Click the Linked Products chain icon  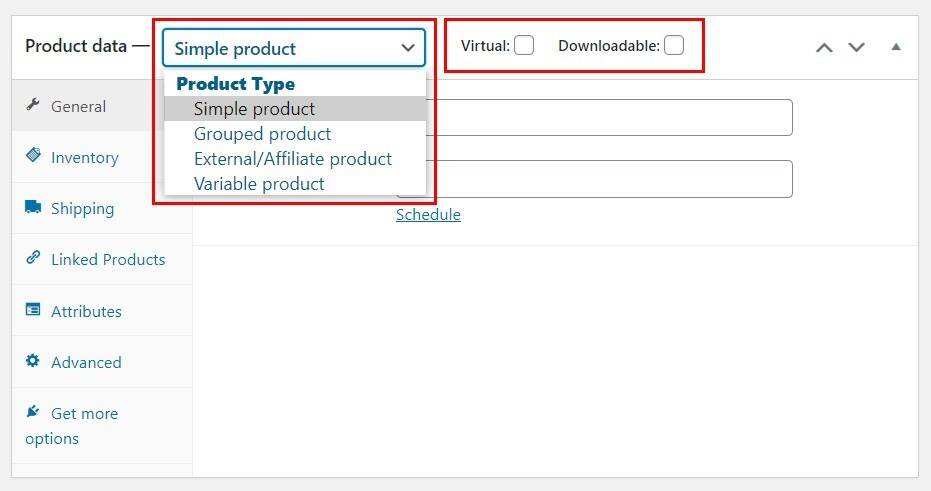tap(33, 258)
